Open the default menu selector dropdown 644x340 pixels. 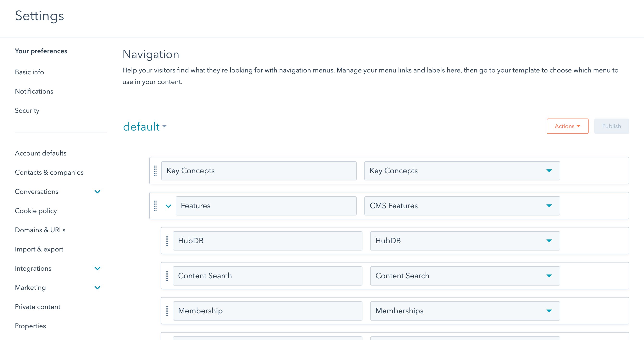pos(145,126)
